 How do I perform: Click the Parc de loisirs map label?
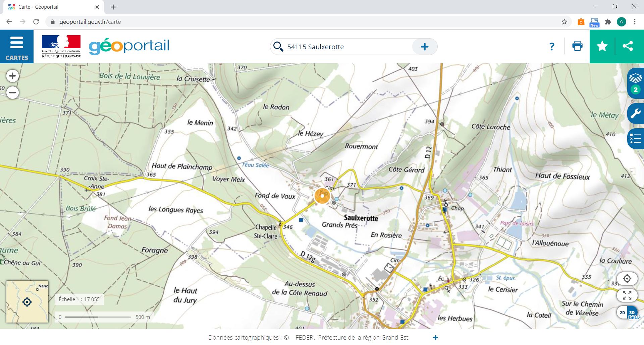coord(517,223)
